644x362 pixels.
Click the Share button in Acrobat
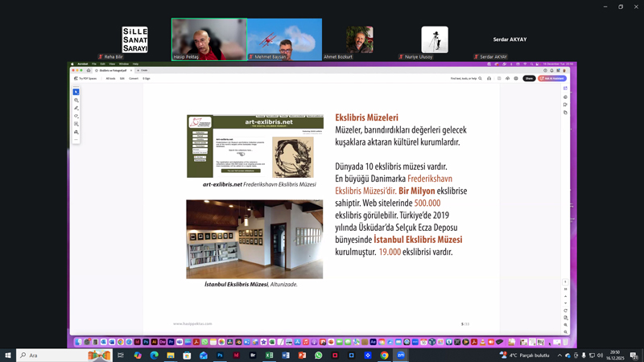click(x=529, y=79)
